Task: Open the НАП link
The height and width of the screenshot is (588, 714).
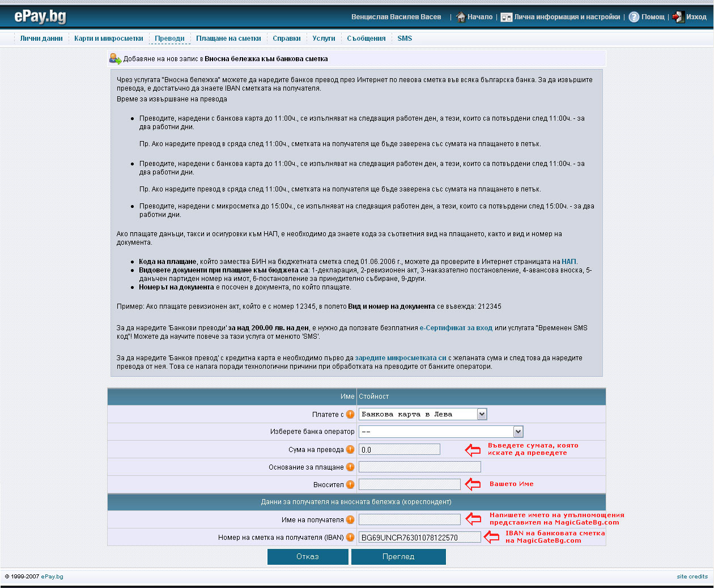Action: pos(569,262)
